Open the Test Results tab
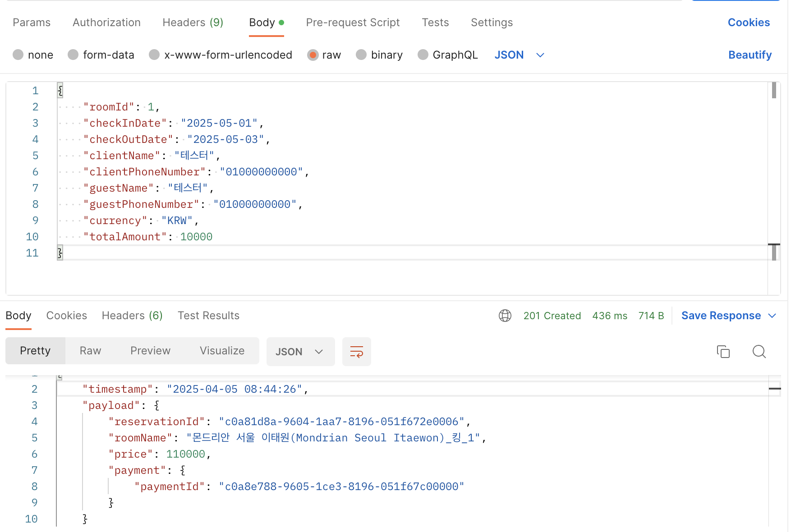 click(x=208, y=316)
